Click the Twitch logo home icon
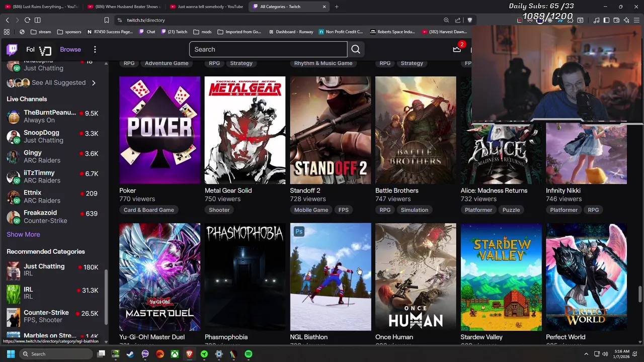The image size is (644, 362). point(12,49)
